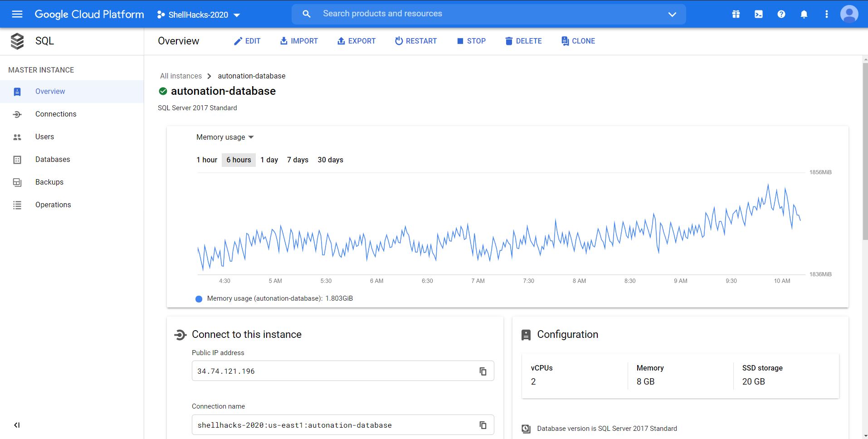This screenshot has width=868, height=439.
Task: Open the three-dot settings menu
Action: pyautogui.click(x=827, y=14)
